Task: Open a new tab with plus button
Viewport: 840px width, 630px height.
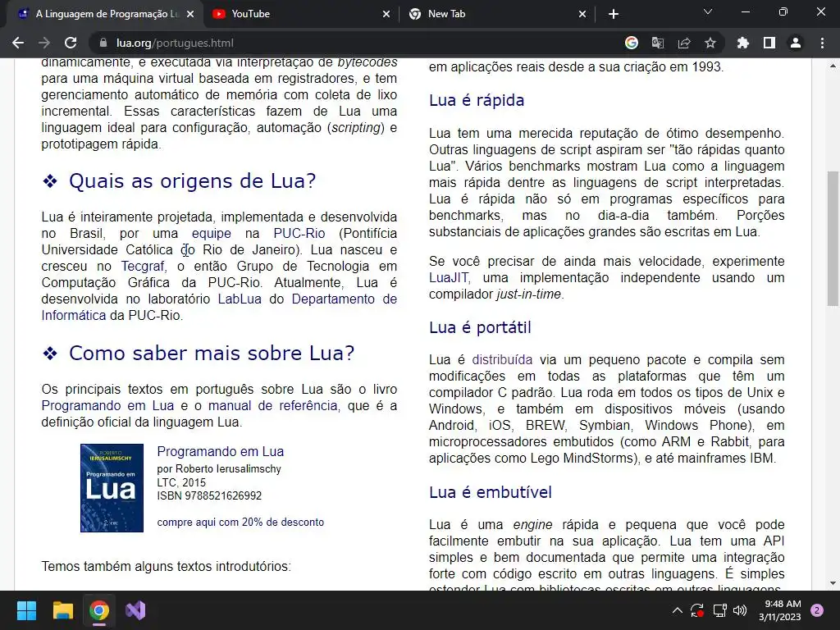Action: click(614, 14)
